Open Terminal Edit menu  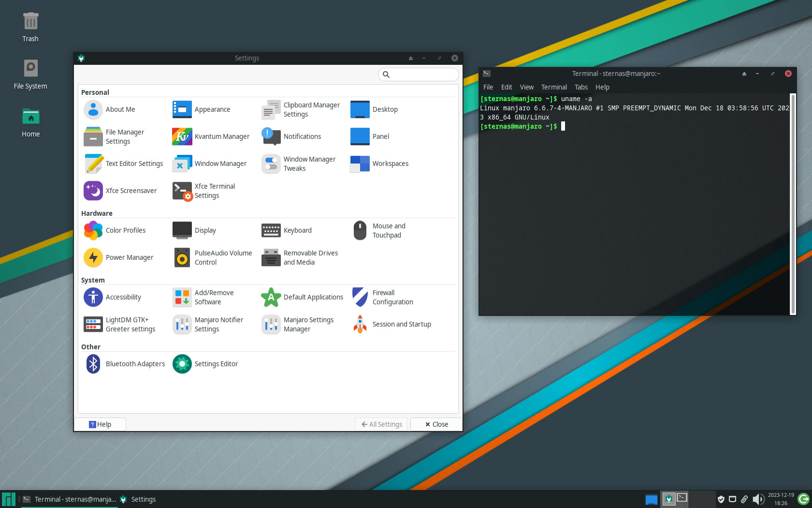pos(507,87)
